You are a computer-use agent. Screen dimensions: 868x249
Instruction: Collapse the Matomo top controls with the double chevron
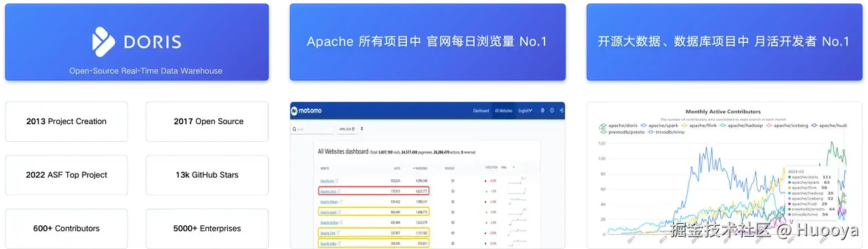click(x=361, y=129)
